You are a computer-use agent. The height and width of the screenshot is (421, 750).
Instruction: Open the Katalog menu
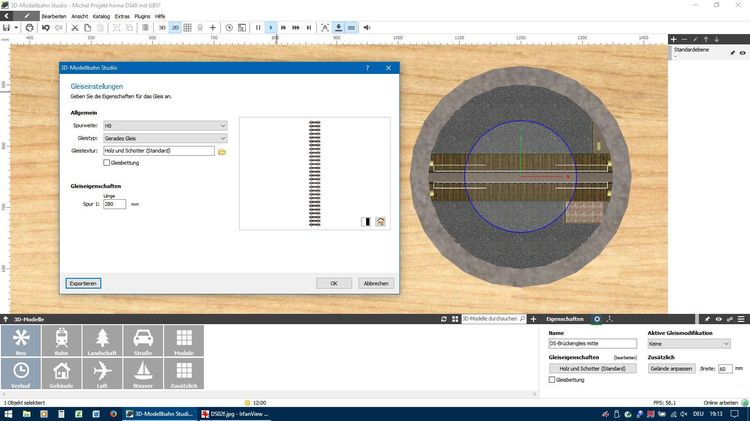click(x=101, y=16)
